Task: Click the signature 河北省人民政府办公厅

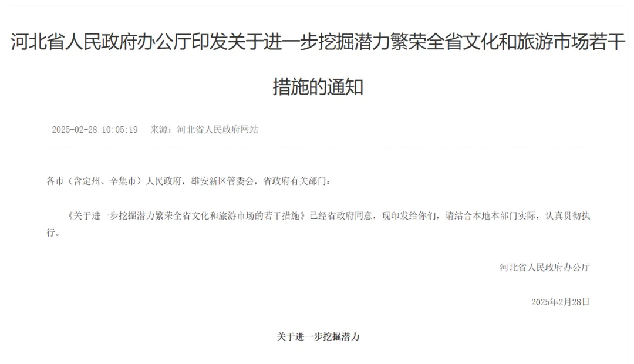Action: [x=545, y=267]
